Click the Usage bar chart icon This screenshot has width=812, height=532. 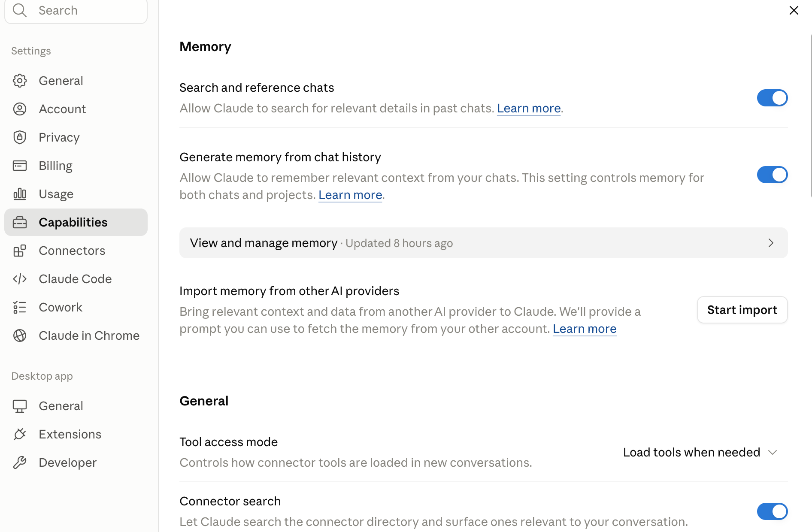pyautogui.click(x=20, y=194)
